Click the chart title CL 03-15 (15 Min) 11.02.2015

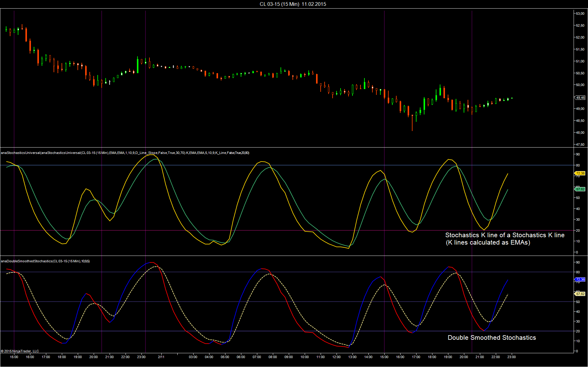click(x=293, y=4)
